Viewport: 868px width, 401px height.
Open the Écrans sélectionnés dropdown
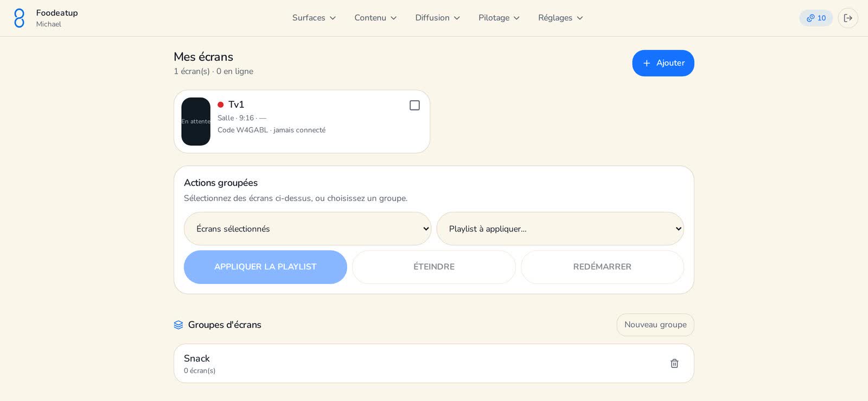point(308,229)
